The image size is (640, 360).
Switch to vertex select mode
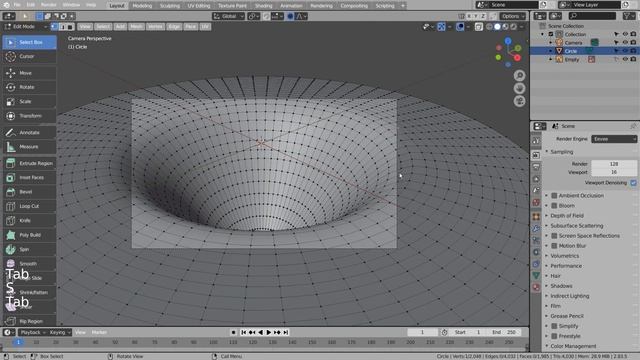54,27
